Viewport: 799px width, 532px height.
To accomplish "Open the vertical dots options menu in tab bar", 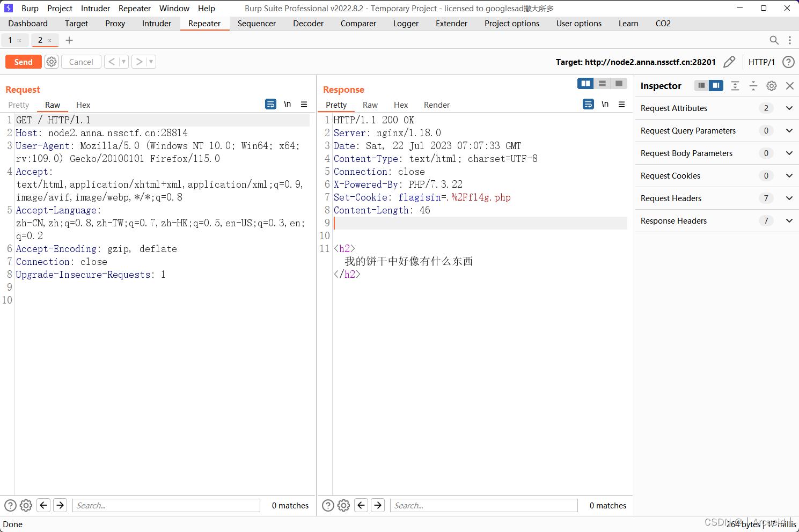I will pos(789,40).
